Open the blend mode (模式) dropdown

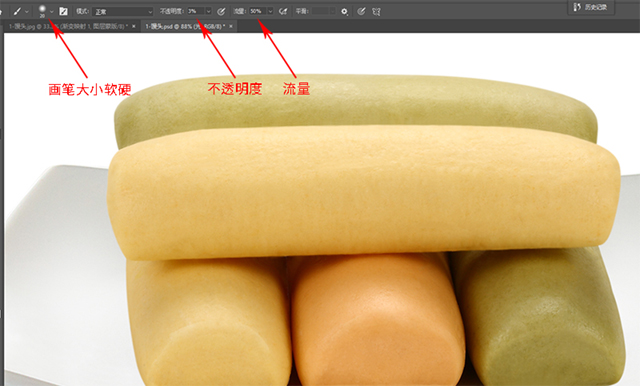point(123,11)
